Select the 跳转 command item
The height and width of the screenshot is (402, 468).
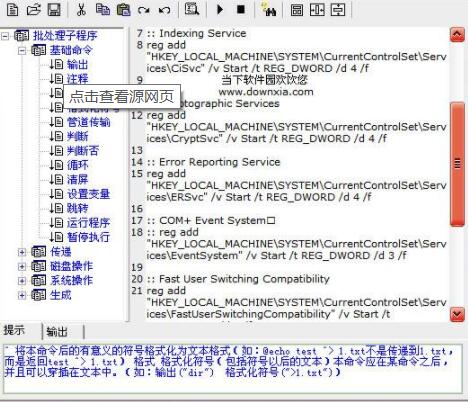click(x=78, y=208)
